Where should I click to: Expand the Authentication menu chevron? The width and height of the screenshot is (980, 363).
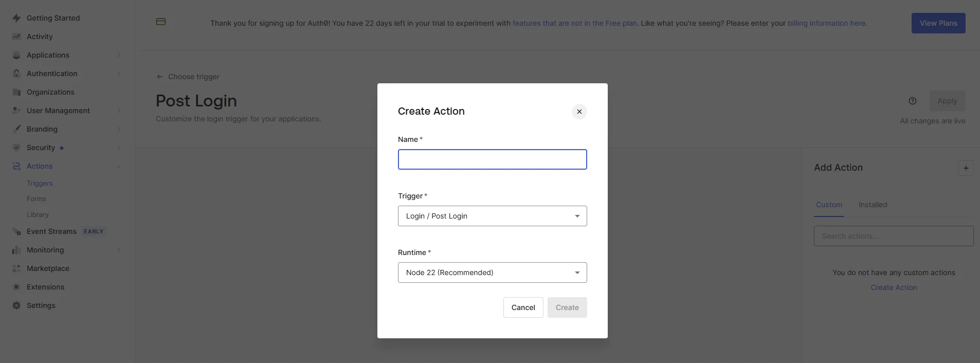(119, 74)
